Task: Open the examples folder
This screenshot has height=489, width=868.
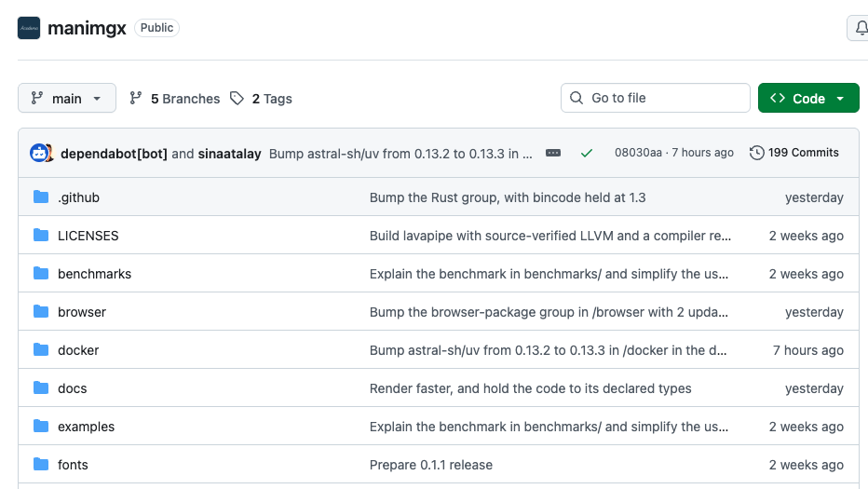Action: tap(87, 427)
